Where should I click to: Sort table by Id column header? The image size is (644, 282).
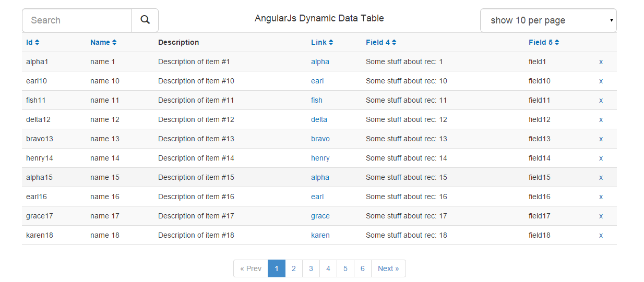point(32,42)
